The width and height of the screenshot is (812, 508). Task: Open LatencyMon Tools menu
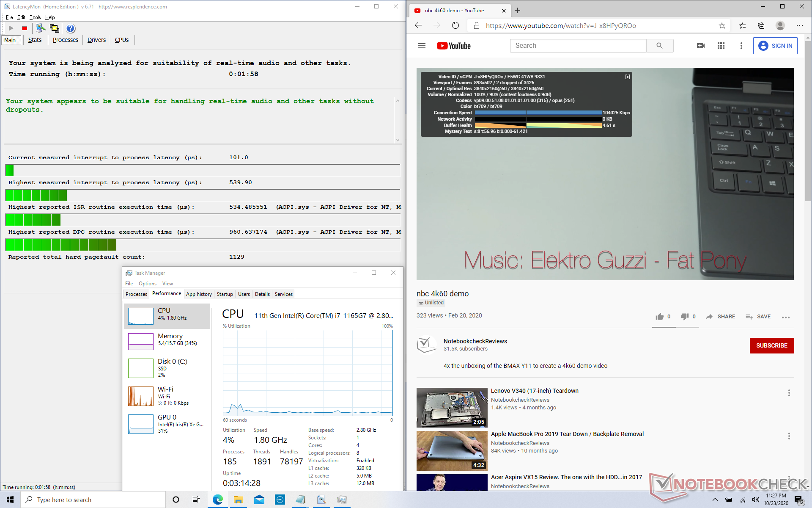(35, 17)
